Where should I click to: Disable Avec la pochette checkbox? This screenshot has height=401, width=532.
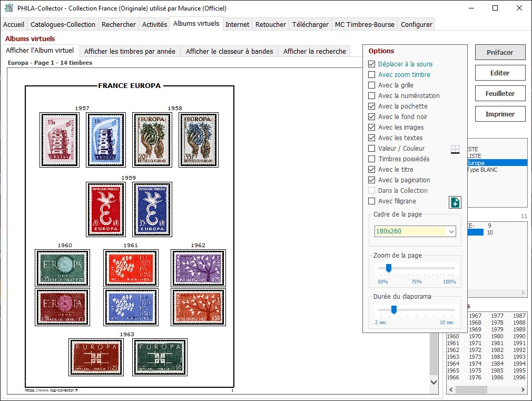coord(372,106)
